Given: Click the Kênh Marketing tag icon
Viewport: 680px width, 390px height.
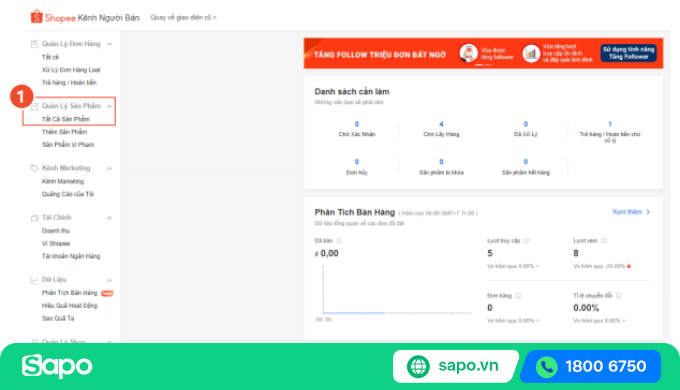Looking at the screenshot, I should tap(34, 168).
